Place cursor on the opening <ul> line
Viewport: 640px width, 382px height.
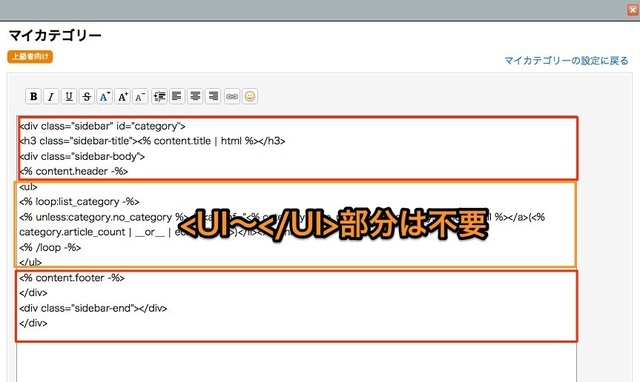tap(28, 187)
